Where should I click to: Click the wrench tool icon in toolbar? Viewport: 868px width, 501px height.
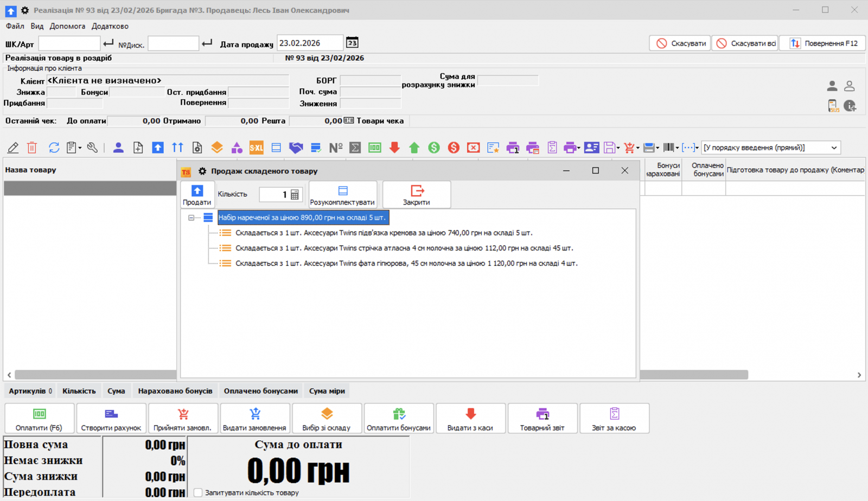[x=92, y=147]
